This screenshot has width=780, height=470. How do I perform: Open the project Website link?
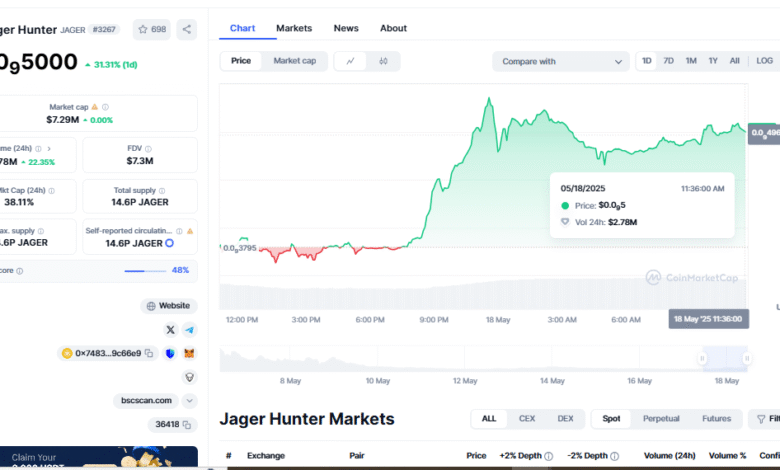(x=169, y=306)
